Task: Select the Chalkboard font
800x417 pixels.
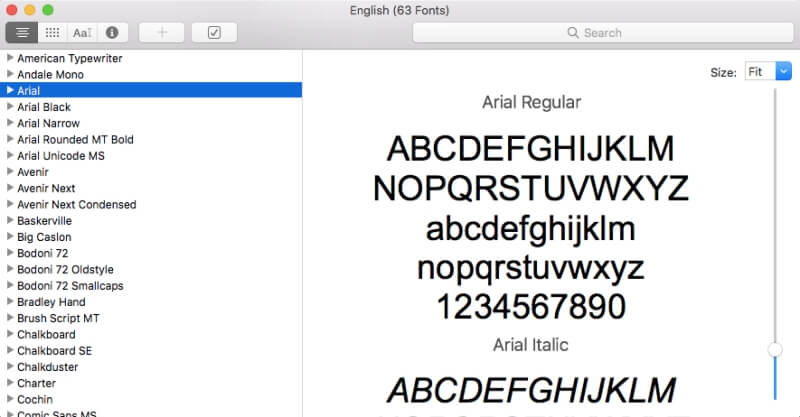Action: (x=46, y=334)
